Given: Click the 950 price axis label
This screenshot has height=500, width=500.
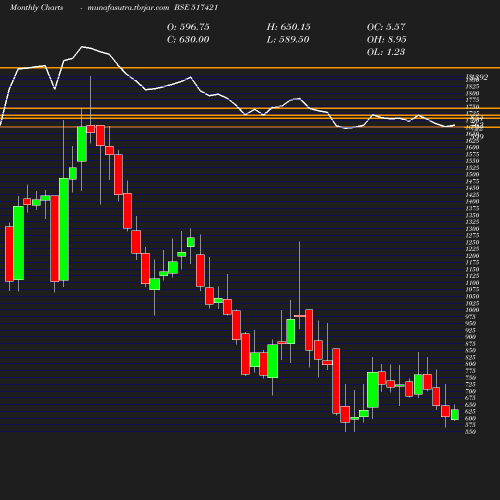Looking at the screenshot, I should coord(471,323).
